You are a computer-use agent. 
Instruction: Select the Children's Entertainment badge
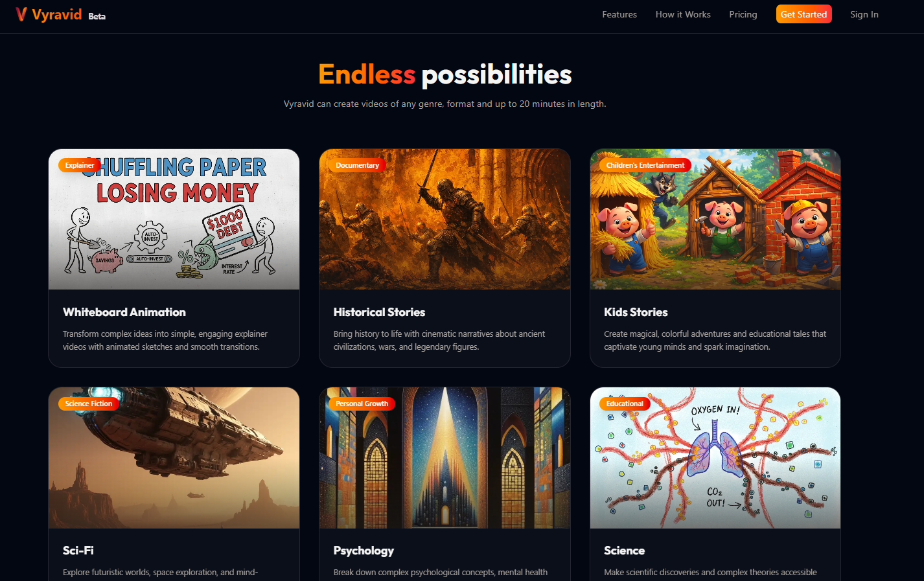[x=645, y=165]
